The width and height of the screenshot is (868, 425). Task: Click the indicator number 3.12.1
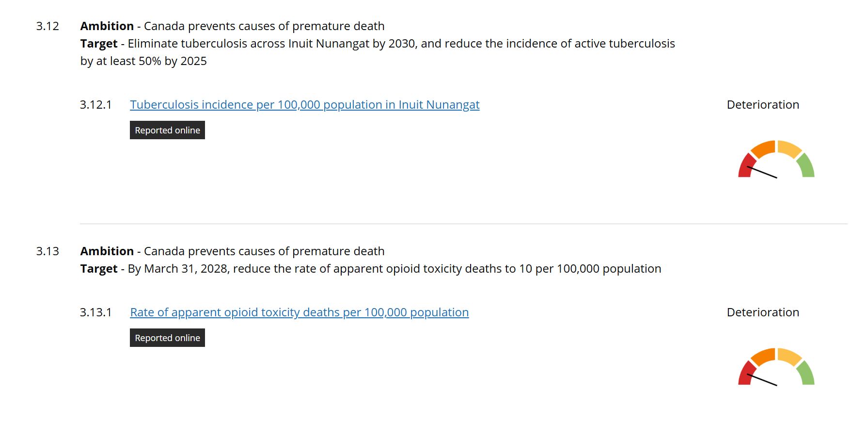(x=95, y=105)
